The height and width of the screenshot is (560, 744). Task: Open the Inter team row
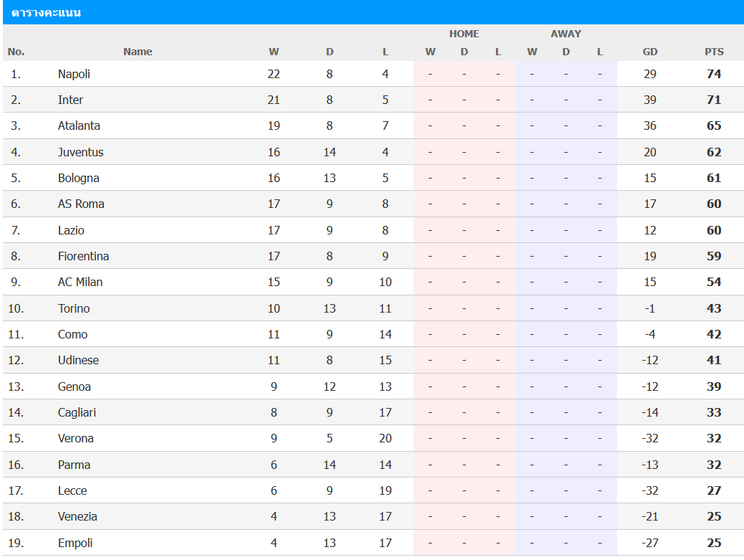tap(373, 100)
